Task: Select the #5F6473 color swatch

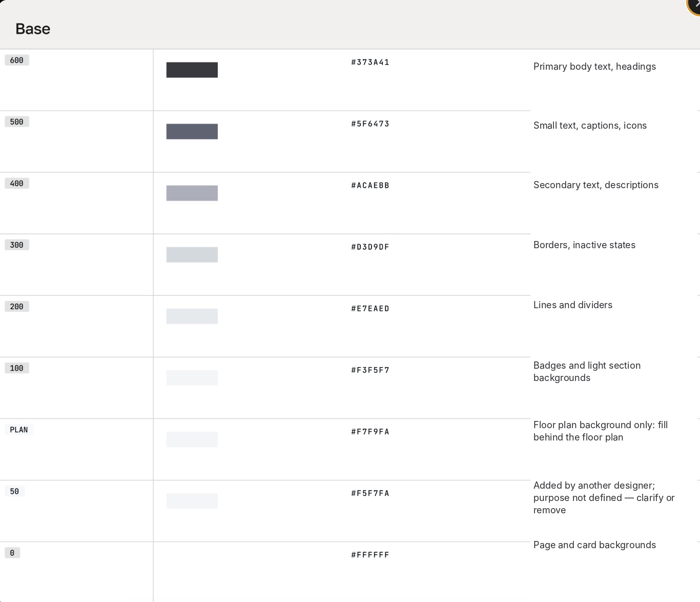Action: 192,131
